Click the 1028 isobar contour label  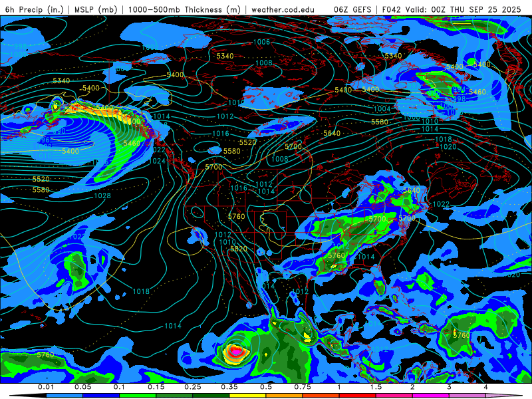click(102, 196)
